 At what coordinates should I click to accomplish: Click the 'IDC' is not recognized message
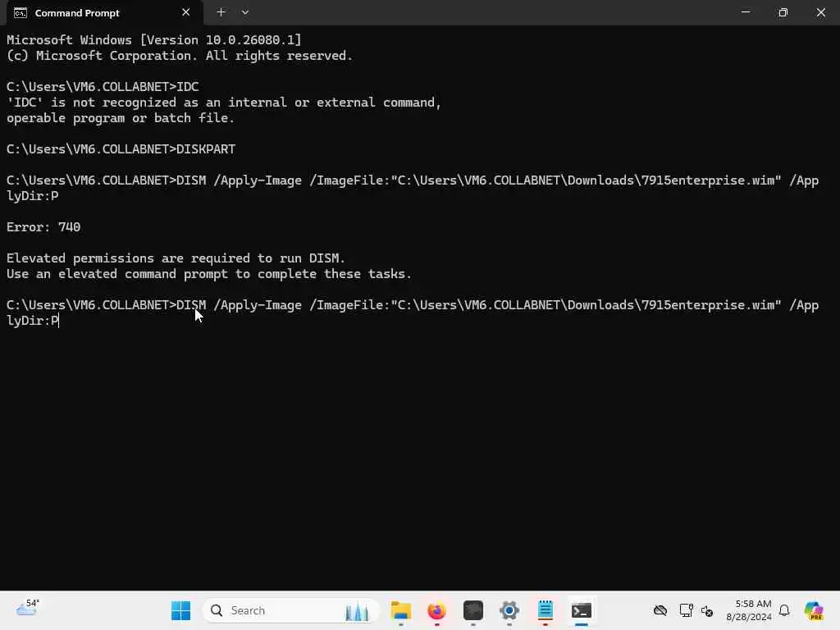(x=224, y=103)
